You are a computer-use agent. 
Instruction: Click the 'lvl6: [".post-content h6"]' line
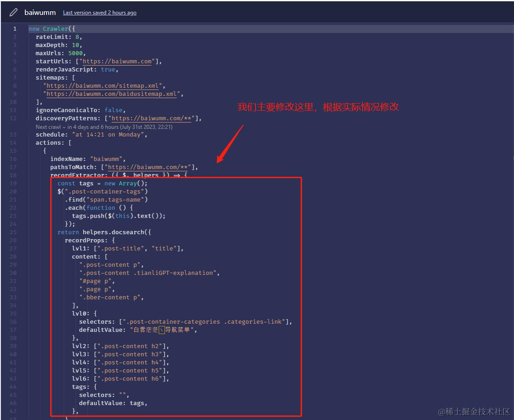[120, 379]
